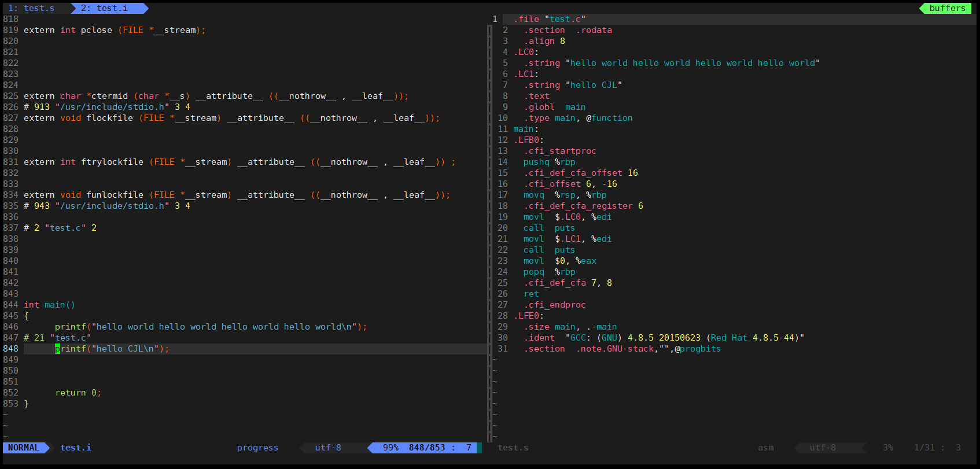Click the 'ret' instruction
The width and height of the screenshot is (980, 469).
click(531, 294)
